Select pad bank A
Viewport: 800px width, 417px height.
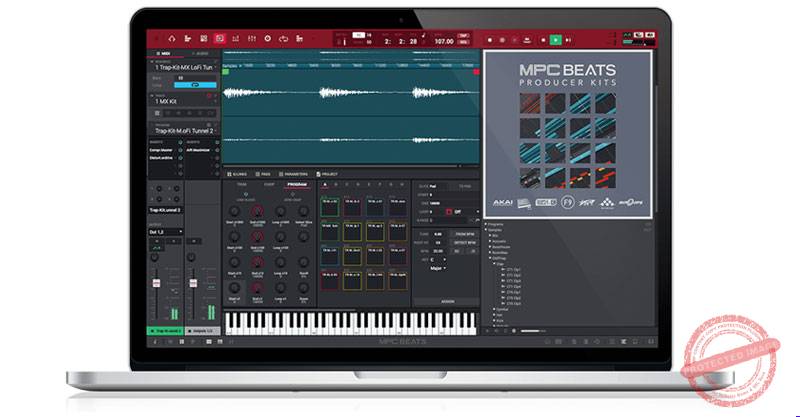325,184
